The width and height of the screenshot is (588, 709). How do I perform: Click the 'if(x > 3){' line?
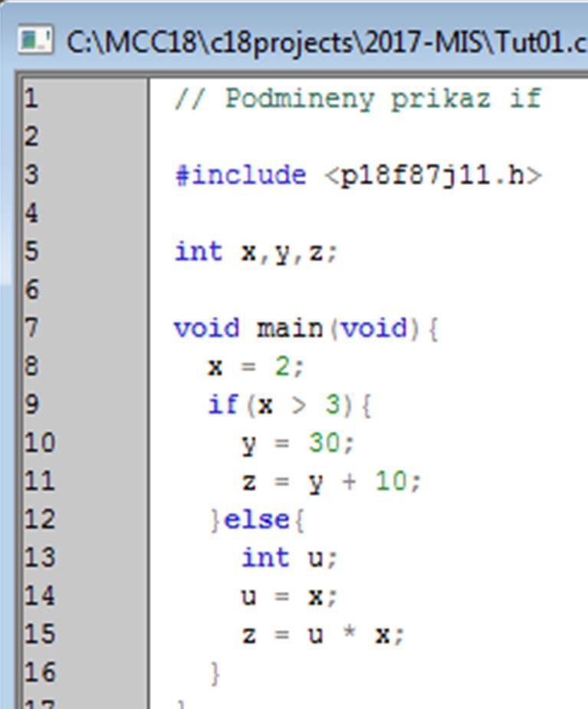[x=290, y=405]
